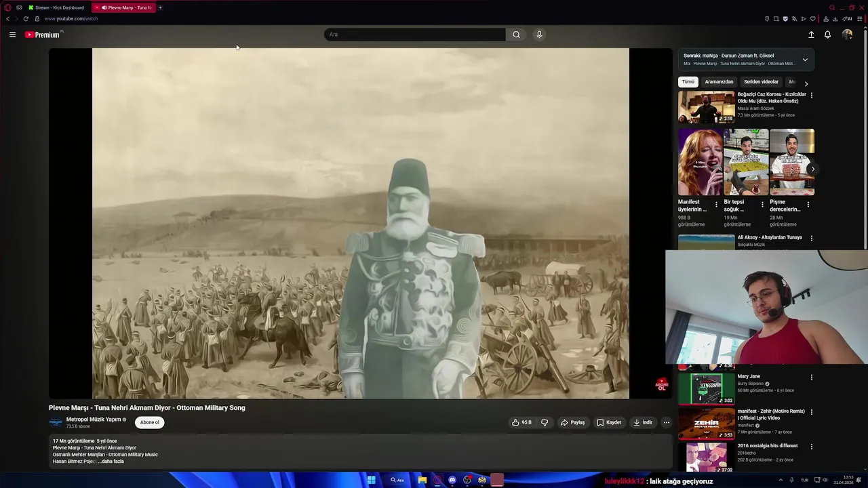
Task: Click the search magnifier button
Action: [516, 35]
